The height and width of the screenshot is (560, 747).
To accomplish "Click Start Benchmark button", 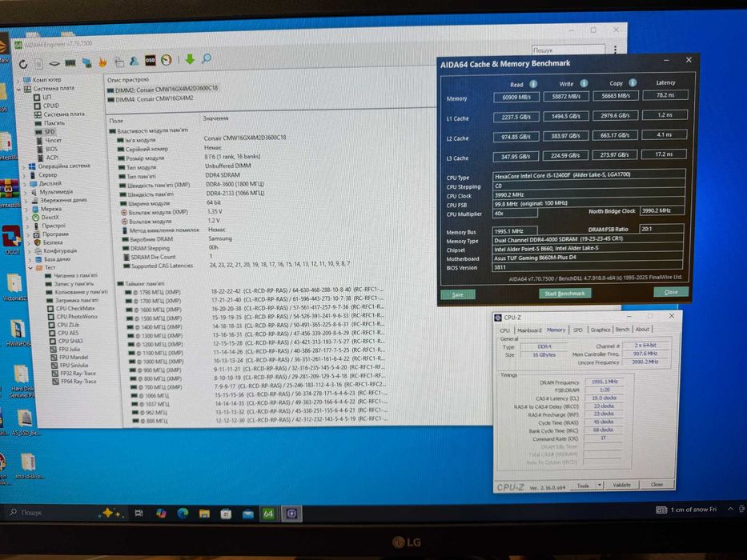I will [x=565, y=294].
